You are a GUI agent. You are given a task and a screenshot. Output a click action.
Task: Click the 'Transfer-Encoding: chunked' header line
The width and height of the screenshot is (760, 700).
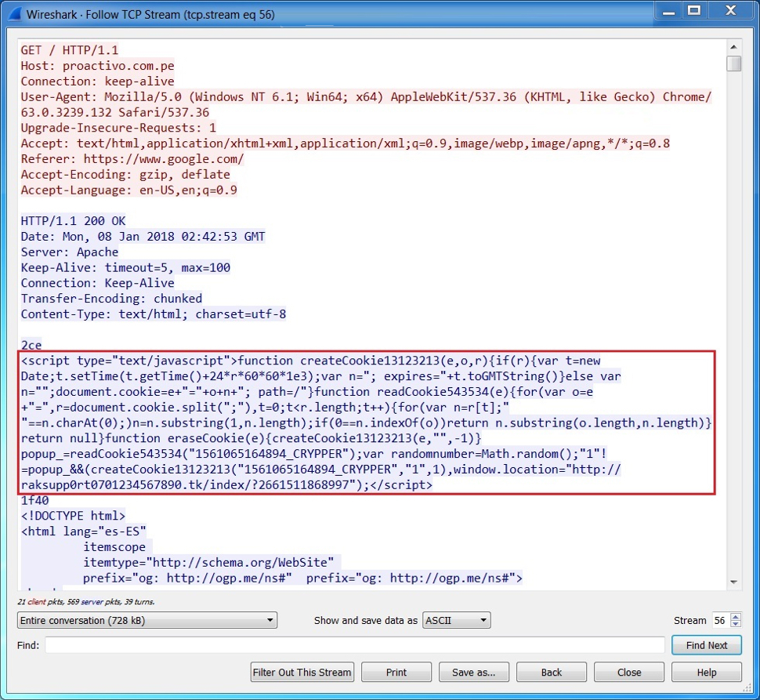point(111,299)
